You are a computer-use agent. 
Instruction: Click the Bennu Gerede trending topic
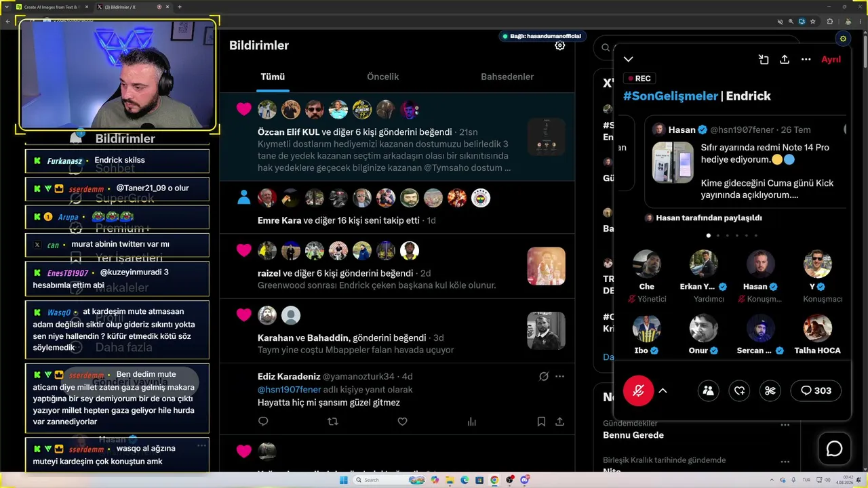pyautogui.click(x=633, y=435)
